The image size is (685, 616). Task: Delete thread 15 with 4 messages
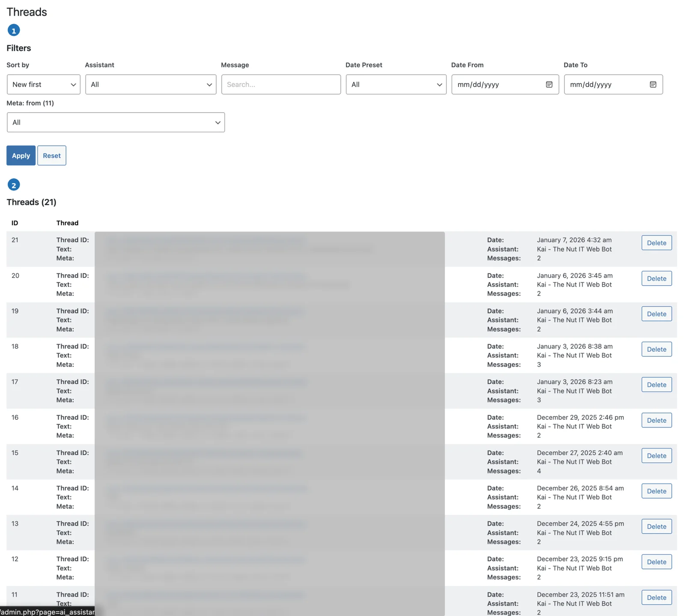(x=656, y=456)
